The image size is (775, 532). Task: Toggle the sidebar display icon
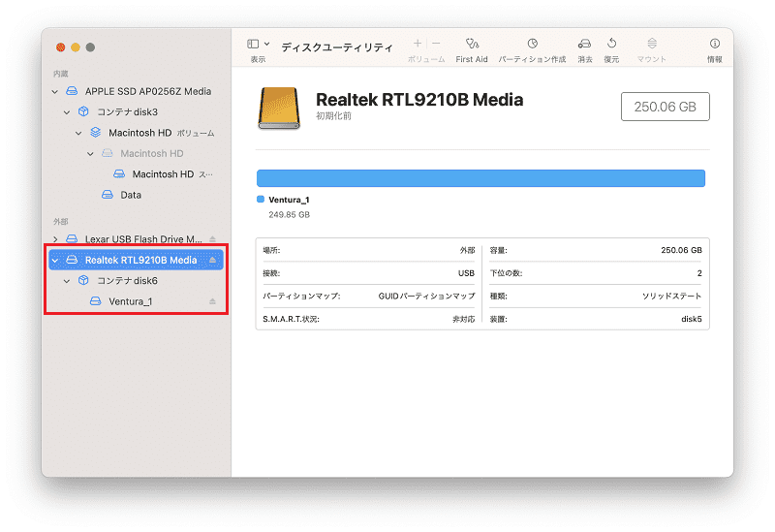pos(253,44)
